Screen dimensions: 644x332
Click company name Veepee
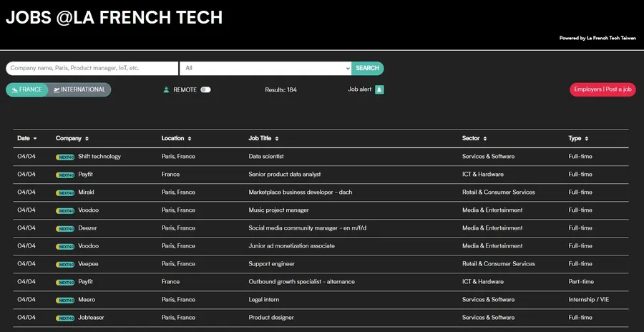(x=88, y=264)
